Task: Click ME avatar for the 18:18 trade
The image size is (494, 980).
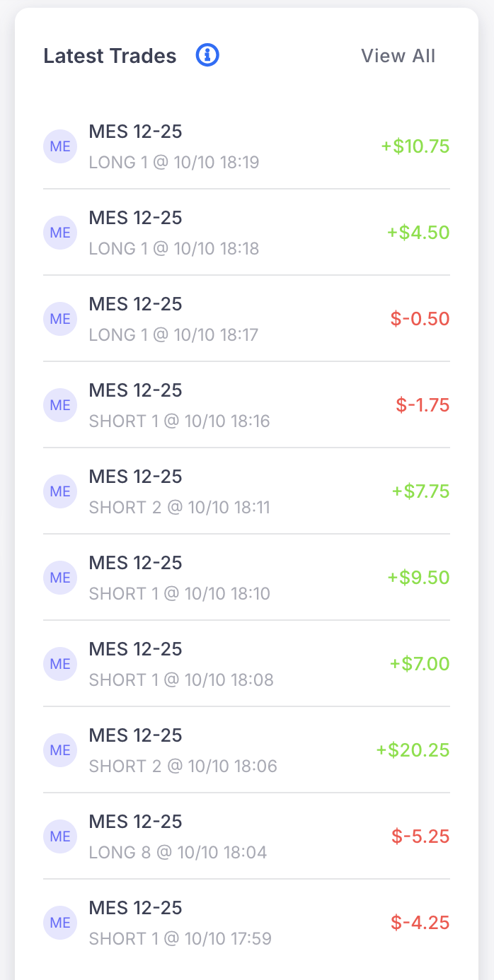Action: click(x=60, y=233)
